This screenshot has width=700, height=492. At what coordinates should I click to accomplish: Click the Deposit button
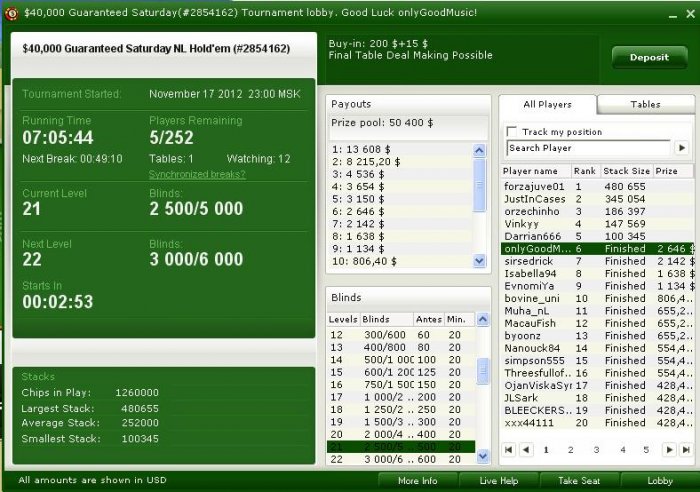[x=649, y=57]
